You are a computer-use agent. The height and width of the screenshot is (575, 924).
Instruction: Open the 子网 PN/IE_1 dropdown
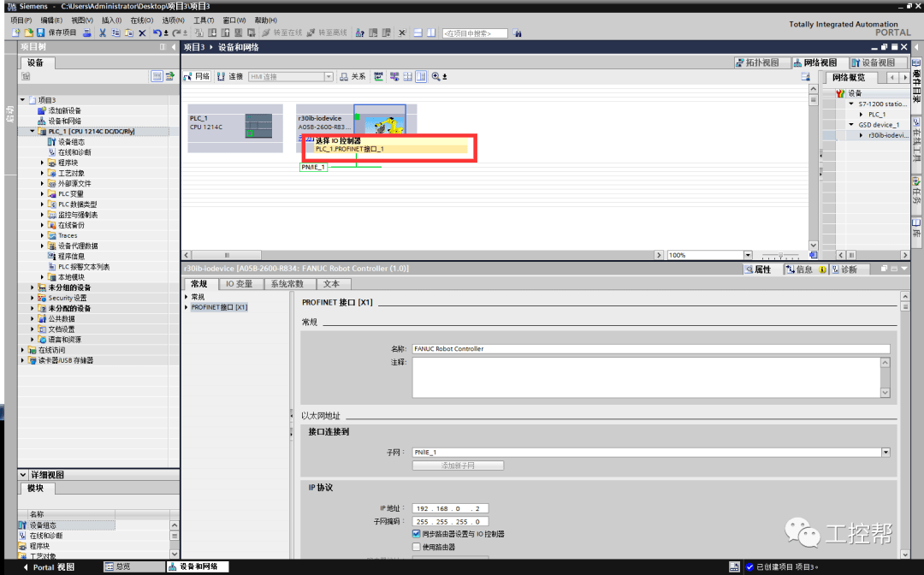pos(885,452)
